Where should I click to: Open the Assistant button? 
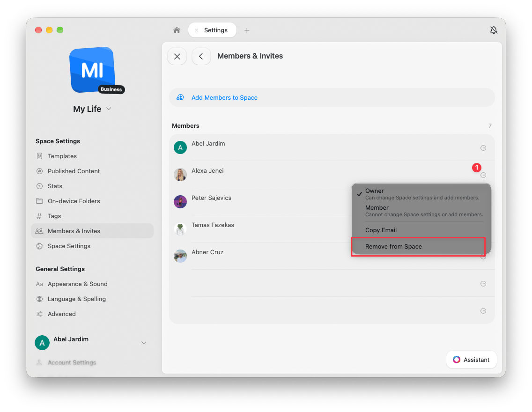(x=471, y=360)
